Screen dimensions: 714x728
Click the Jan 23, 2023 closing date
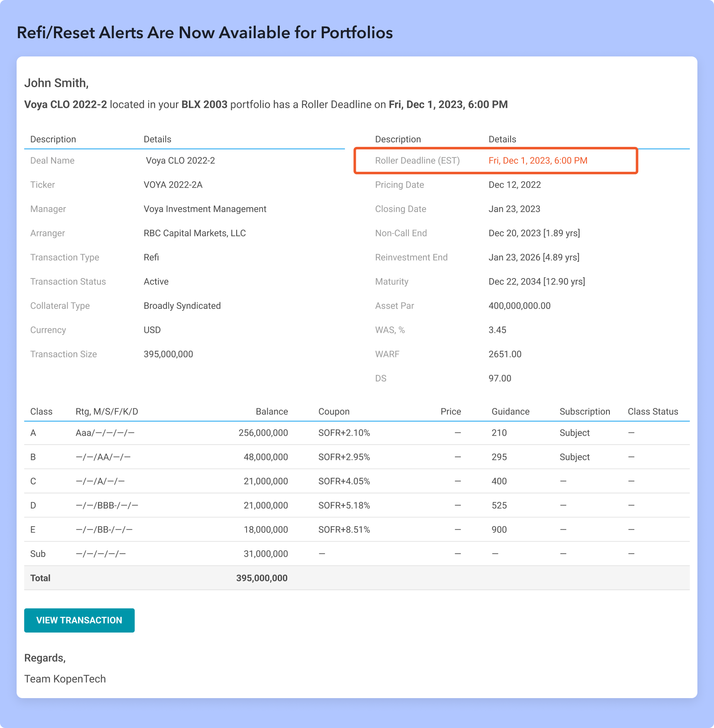[x=514, y=209]
